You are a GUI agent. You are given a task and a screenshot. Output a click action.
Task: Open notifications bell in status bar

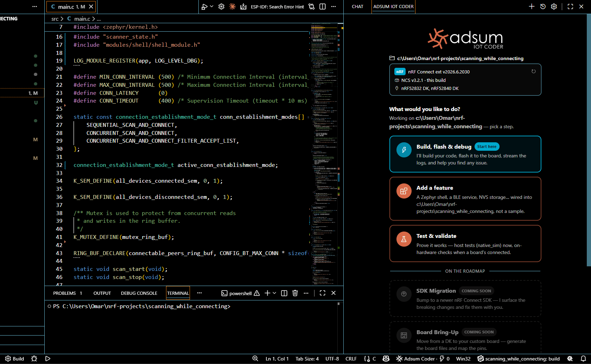click(x=583, y=359)
